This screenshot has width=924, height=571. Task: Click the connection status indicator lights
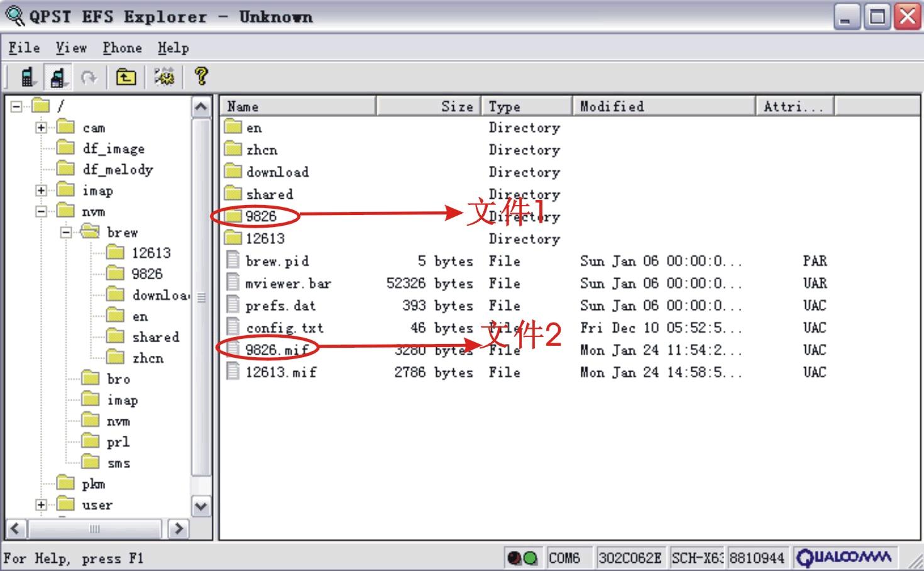(522, 558)
